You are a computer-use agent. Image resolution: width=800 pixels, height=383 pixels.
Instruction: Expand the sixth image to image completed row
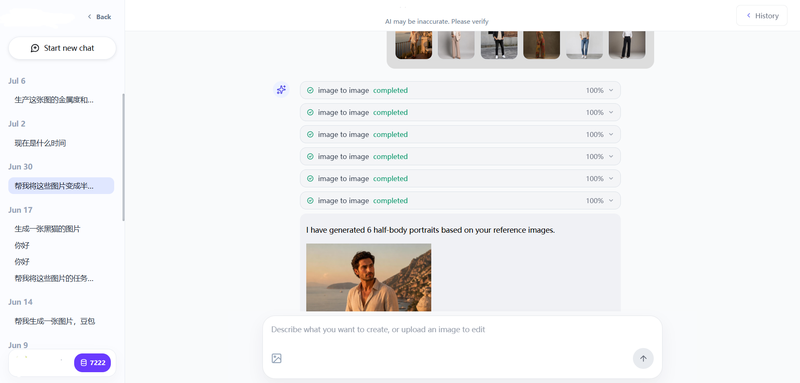click(x=611, y=200)
